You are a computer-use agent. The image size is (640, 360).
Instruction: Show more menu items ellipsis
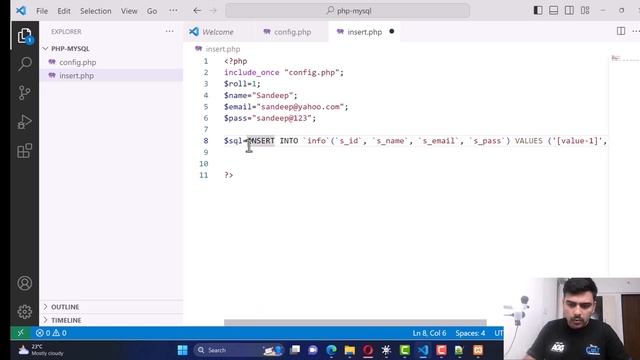[173, 11]
